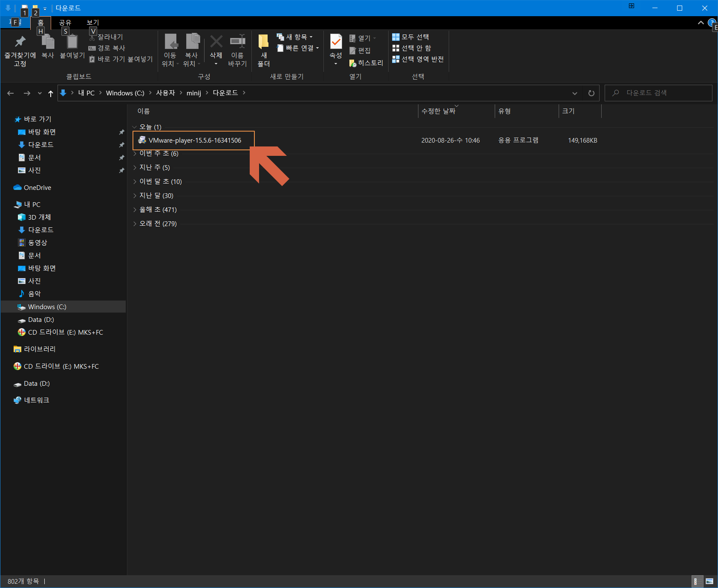Image resolution: width=718 pixels, height=588 pixels.
Task: Open Move to (이동 위치) menu
Action: [x=170, y=50]
